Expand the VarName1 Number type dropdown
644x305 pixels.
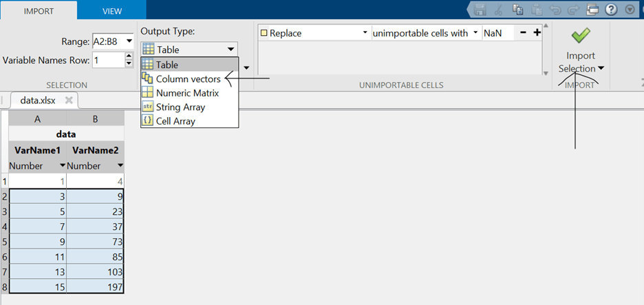click(x=63, y=166)
